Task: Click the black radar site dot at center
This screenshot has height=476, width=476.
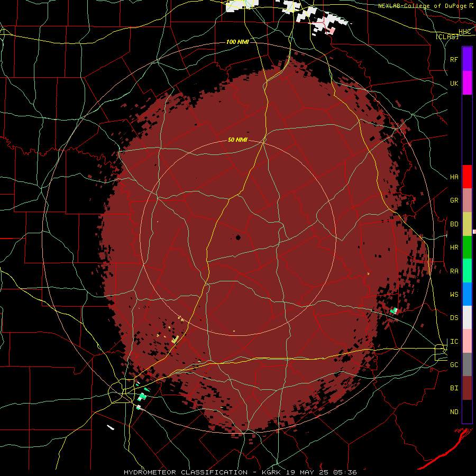Action: coord(238,237)
